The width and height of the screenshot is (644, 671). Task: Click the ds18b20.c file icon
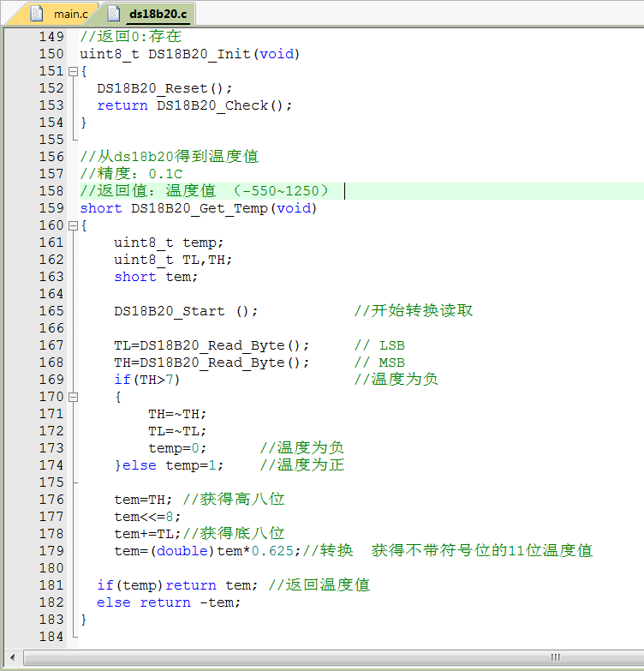[114, 14]
